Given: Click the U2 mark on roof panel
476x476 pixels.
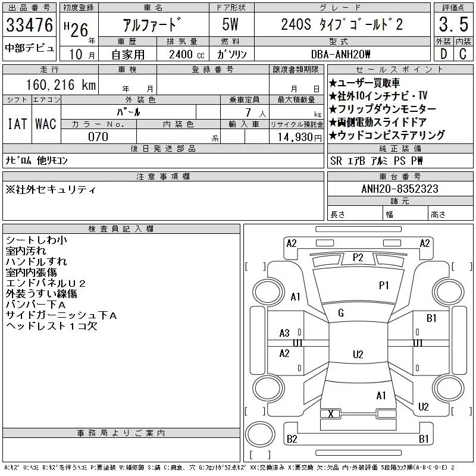Looking at the screenshot, I should coord(358,354).
